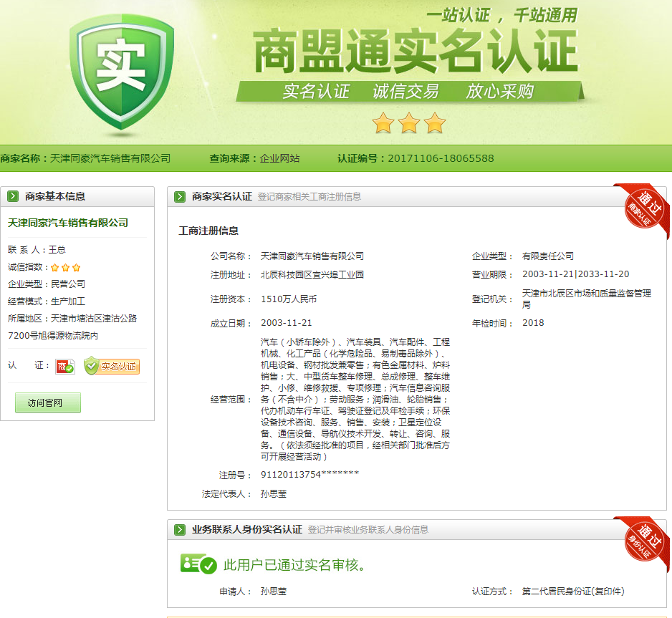Click the 业务联系人身份实名认证 section title
The width and height of the screenshot is (672, 618).
point(247,530)
